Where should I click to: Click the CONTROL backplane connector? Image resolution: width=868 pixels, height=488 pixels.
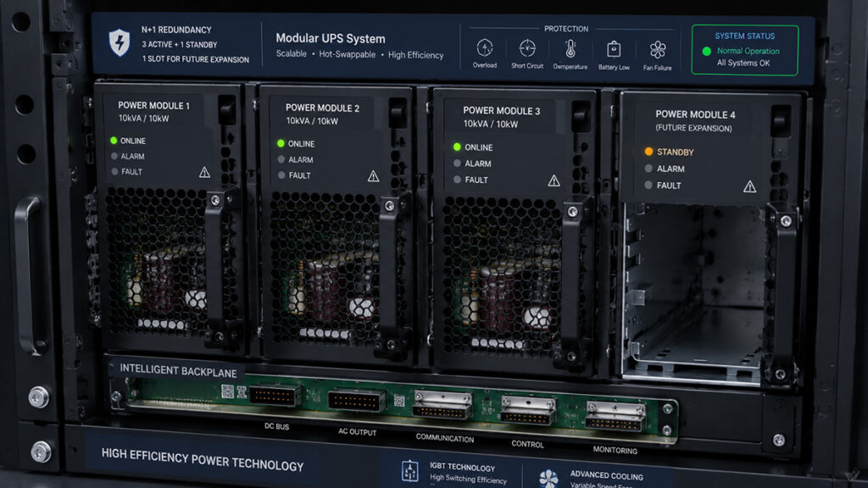point(527,411)
